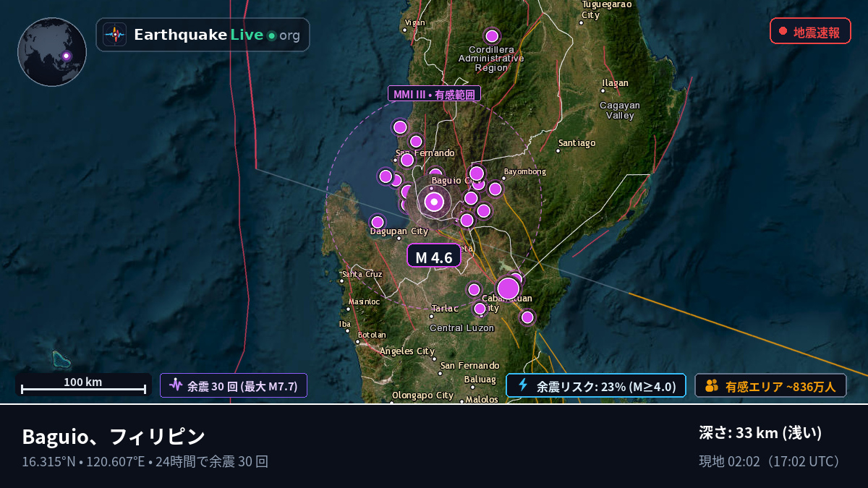Click the 現地 02:02 (17:02 UTC) time
The height and width of the screenshot is (488, 868).
(770, 461)
